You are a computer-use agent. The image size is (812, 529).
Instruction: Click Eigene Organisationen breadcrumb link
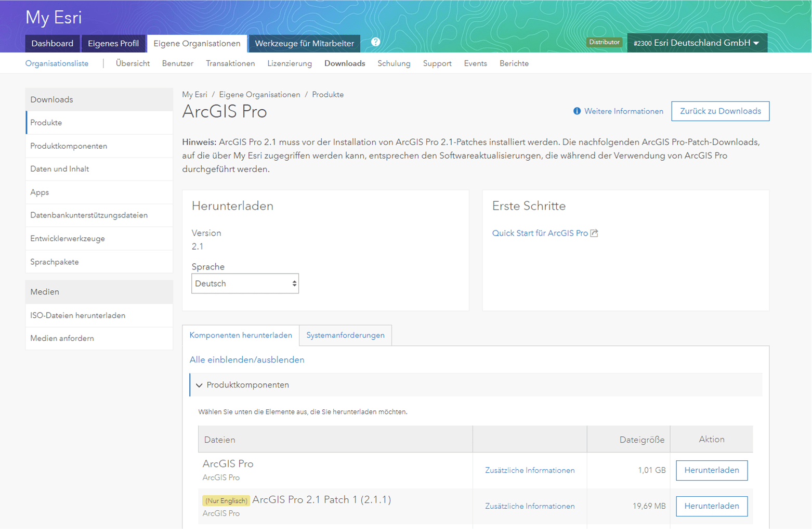click(x=259, y=95)
